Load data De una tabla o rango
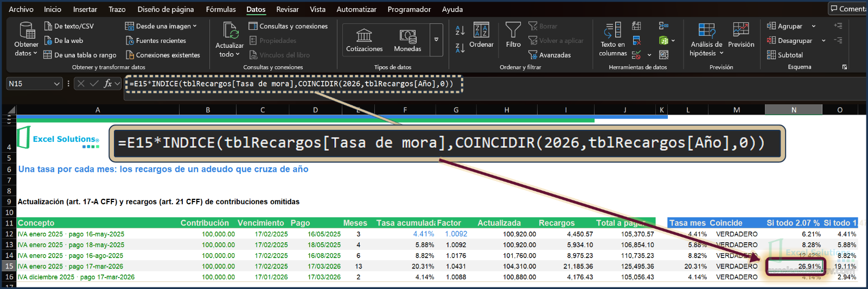Screen dimensions: 868x289 [x=80, y=55]
